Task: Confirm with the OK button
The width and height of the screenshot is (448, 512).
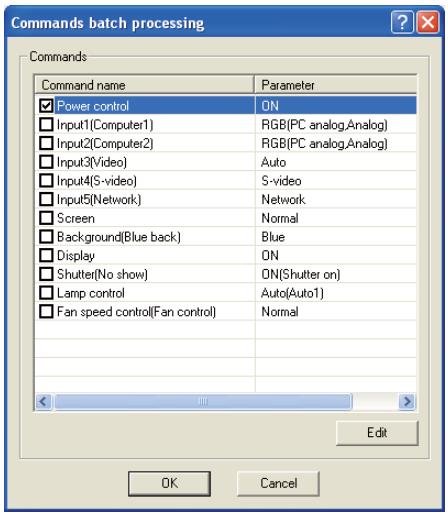Action: click(x=169, y=483)
